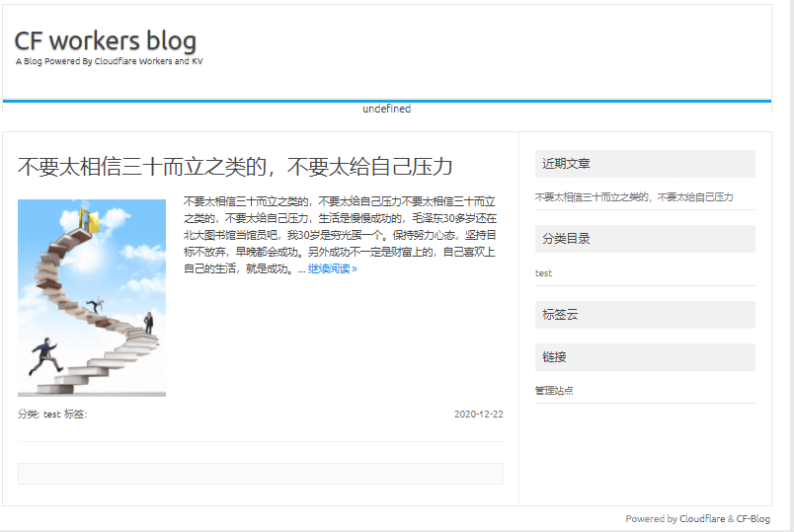
Task: Click the empty pagination bar below the post
Action: click(260, 474)
